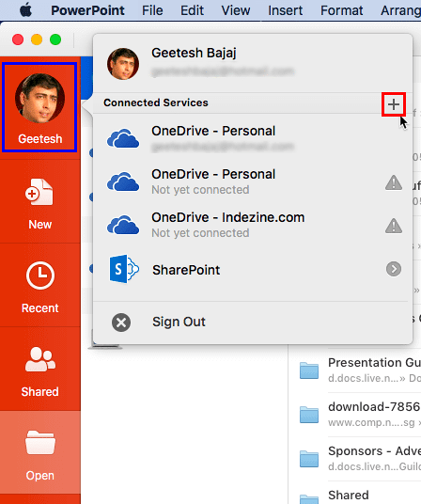
Task: Click OneDrive - Personal Not yet connected entry
Action: click(x=253, y=181)
